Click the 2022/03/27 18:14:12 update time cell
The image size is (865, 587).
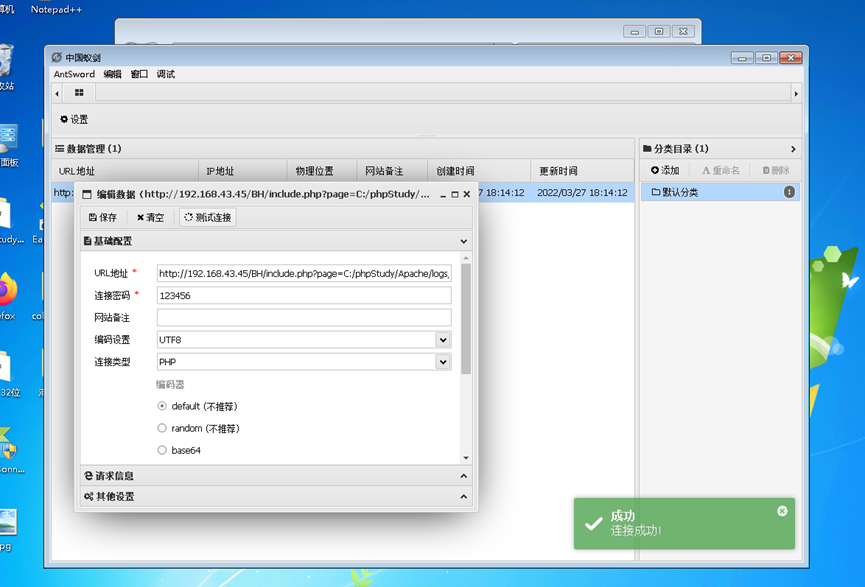(x=582, y=193)
